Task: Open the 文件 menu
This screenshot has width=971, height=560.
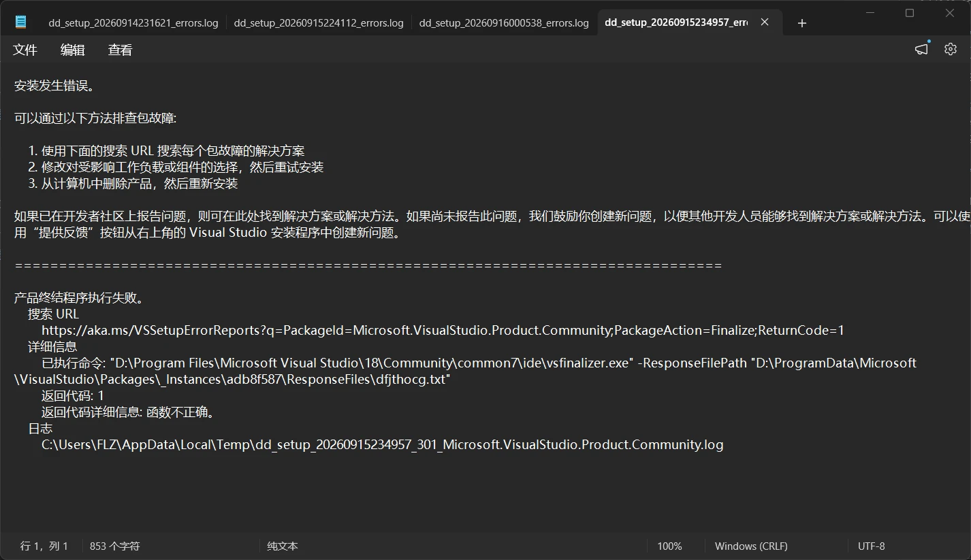Action: (x=25, y=50)
